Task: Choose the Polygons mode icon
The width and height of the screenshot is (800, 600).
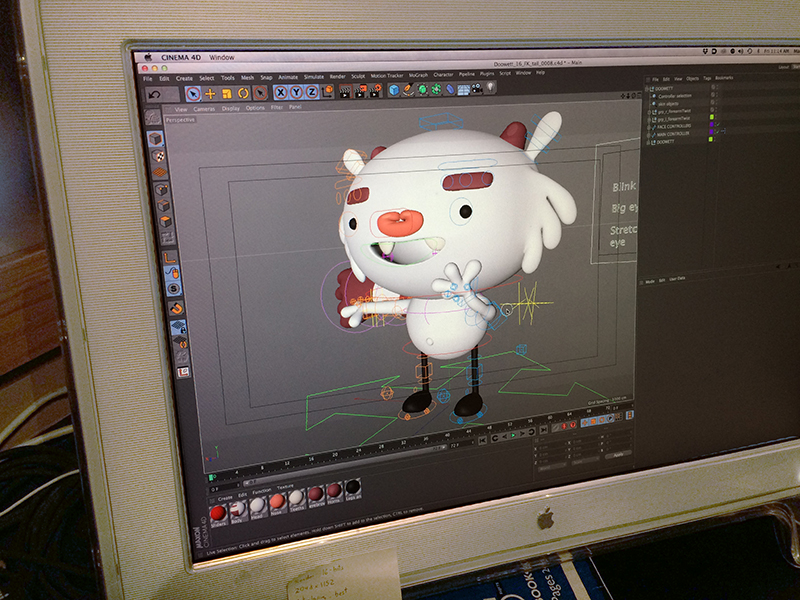Action: [165, 222]
